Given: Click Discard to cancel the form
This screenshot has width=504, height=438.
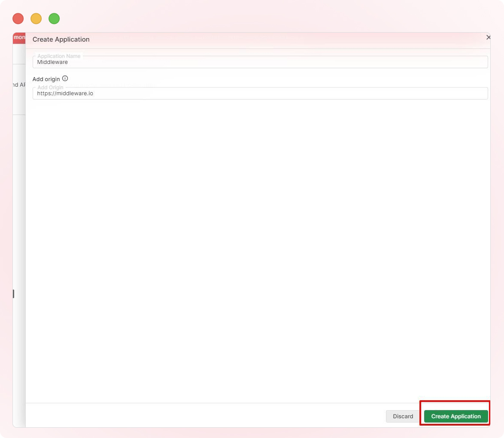Looking at the screenshot, I should pyautogui.click(x=403, y=416).
